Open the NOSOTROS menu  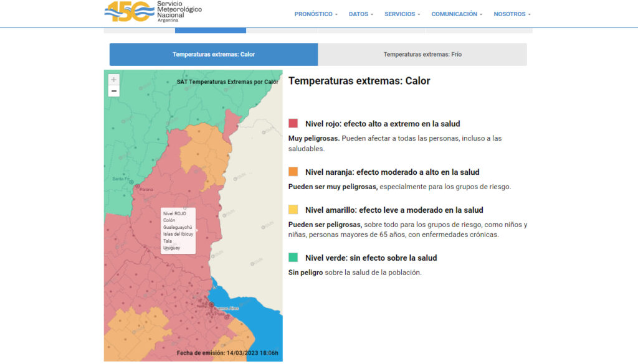(x=512, y=14)
